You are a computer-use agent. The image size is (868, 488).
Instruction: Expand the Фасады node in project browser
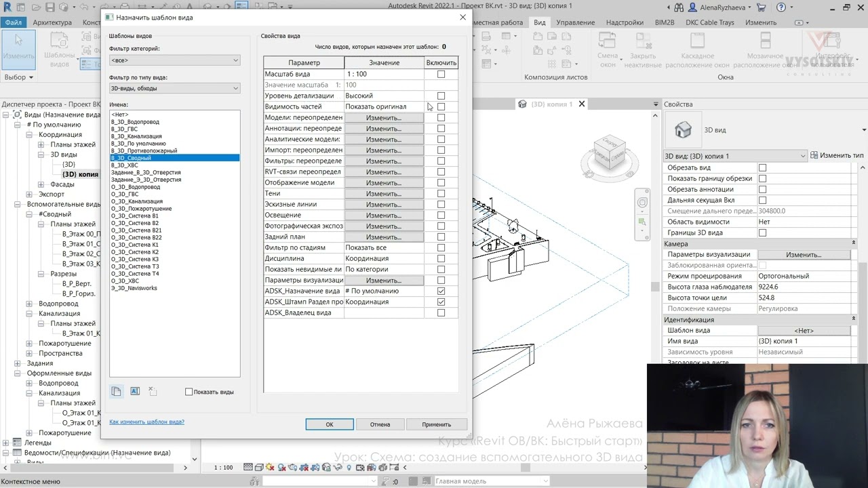coord(41,184)
